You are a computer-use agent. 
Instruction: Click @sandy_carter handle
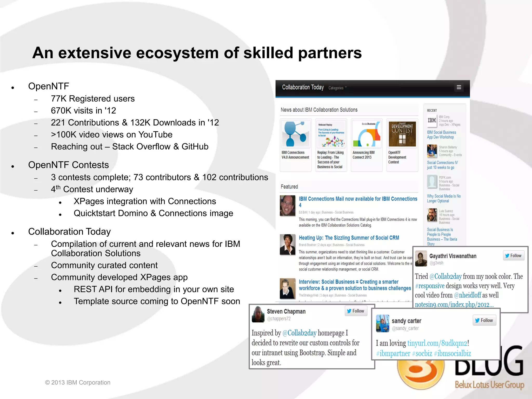pyautogui.click(x=405, y=328)
